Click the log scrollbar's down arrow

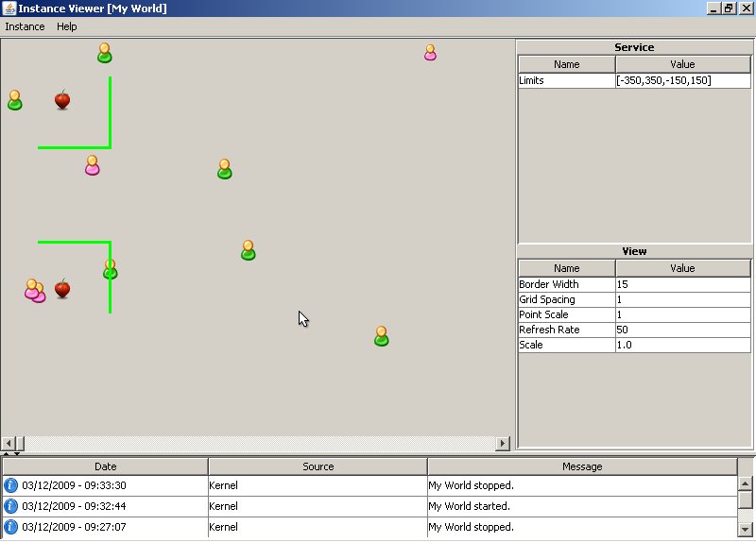(x=746, y=529)
